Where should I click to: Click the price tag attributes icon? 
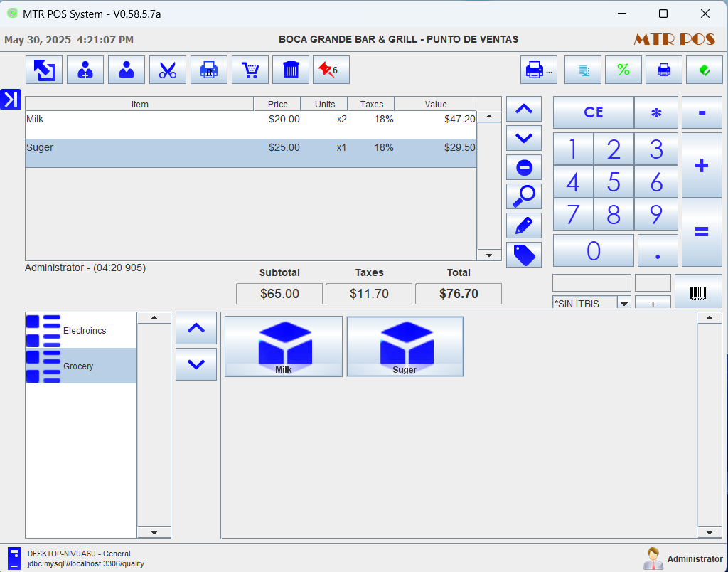click(524, 255)
